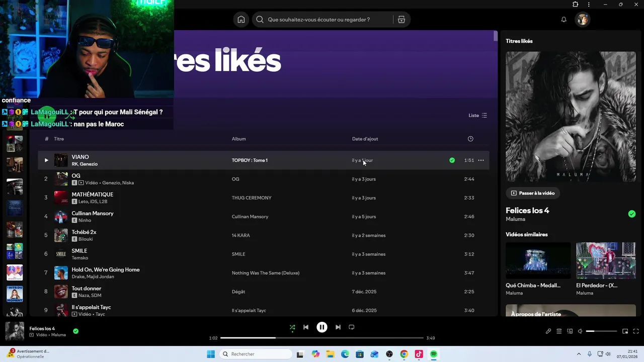Open Nothing Was The Same (Deluxe) album

tap(266, 273)
